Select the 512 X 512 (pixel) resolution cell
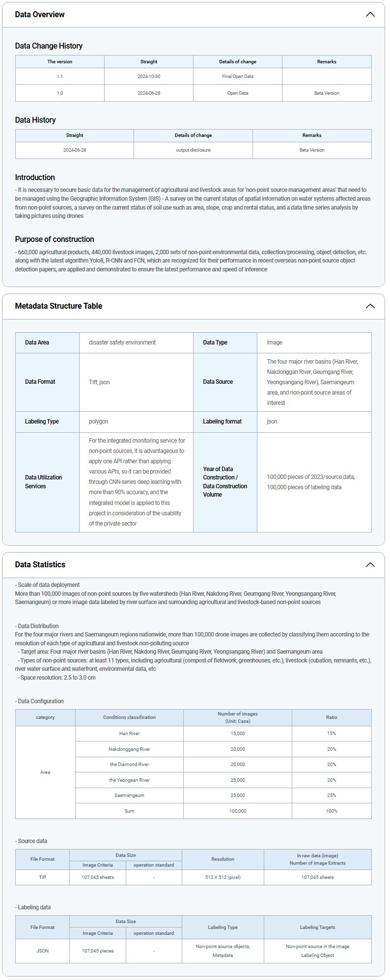The height and width of the screenshot is (980, 390). point(223,877)
